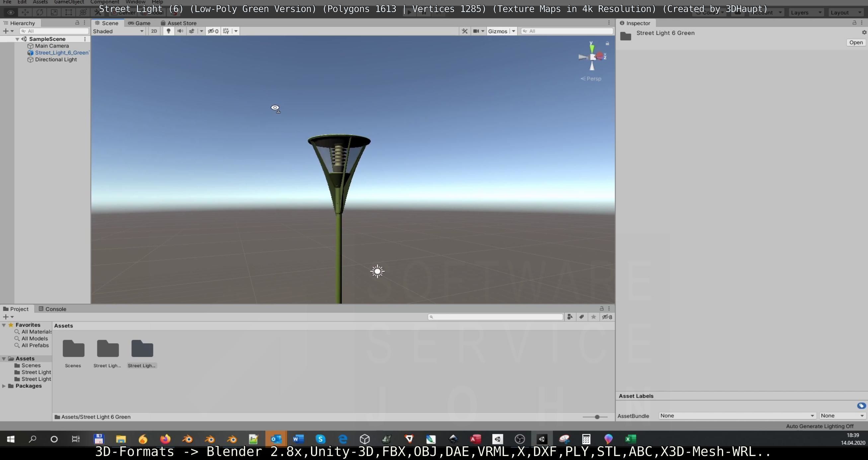This screenshot has width=868, height=460.
Task: Open Inspector settings gear icon
Action: 864,32
